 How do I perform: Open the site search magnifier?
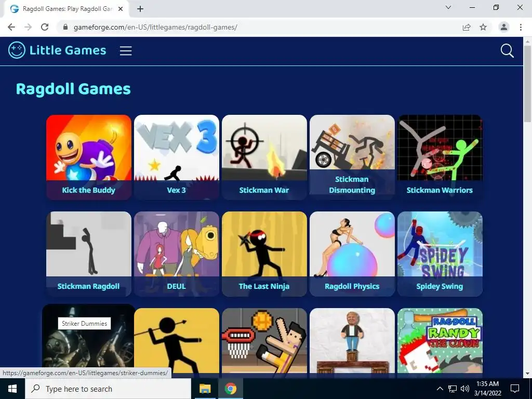(507, 51)
